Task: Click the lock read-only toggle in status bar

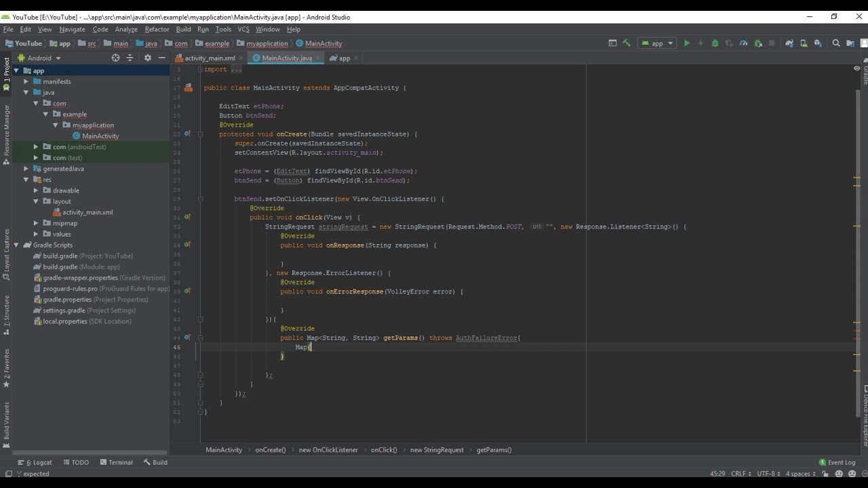Action: [x=824, y=474]
